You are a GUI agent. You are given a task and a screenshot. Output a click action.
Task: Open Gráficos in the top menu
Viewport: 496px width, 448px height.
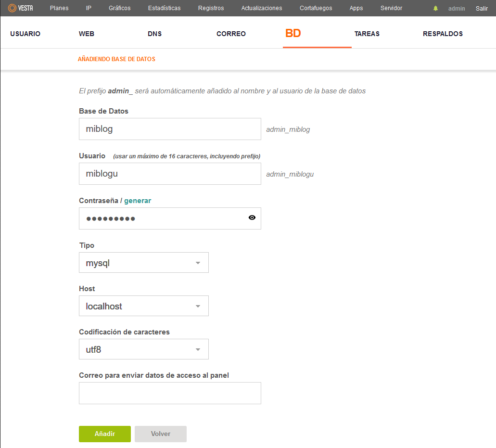120,8
